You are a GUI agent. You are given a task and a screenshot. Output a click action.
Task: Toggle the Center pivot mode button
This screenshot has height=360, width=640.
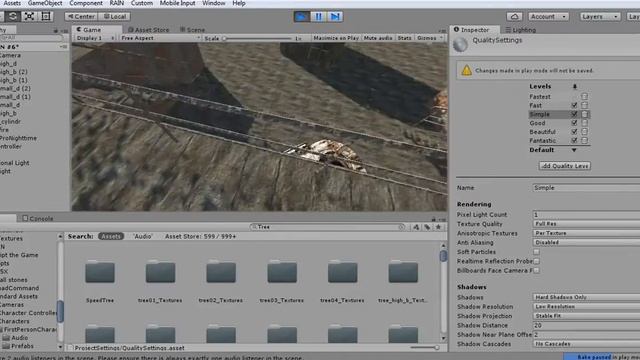81,17
